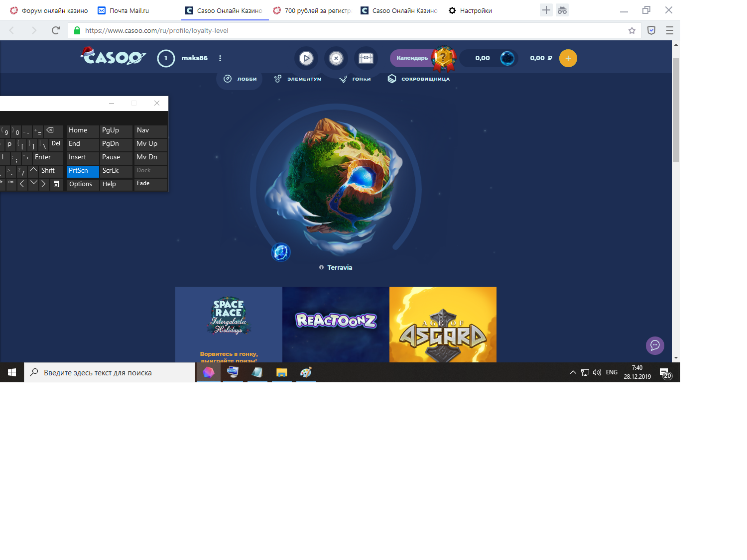The width and height of the screenshot is (747, 560).
Task: Click the context menu key on On-Screen Keyboard
Action: [56, 184]
